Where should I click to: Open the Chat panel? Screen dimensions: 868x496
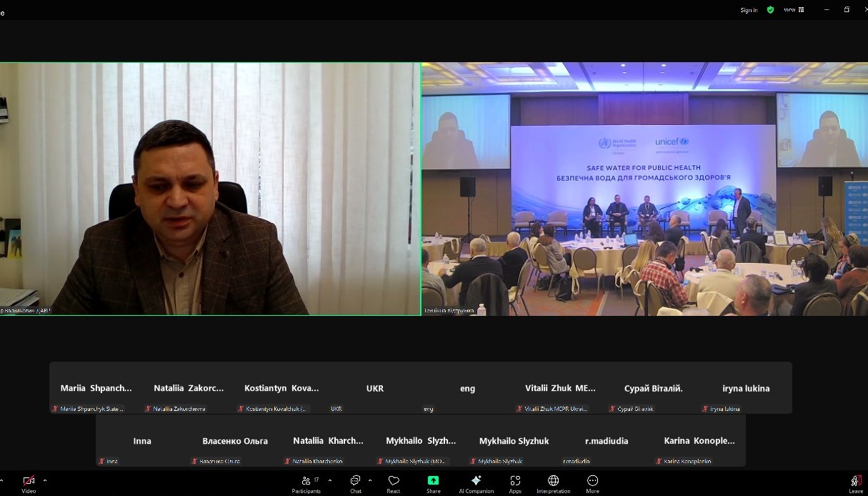355,484
